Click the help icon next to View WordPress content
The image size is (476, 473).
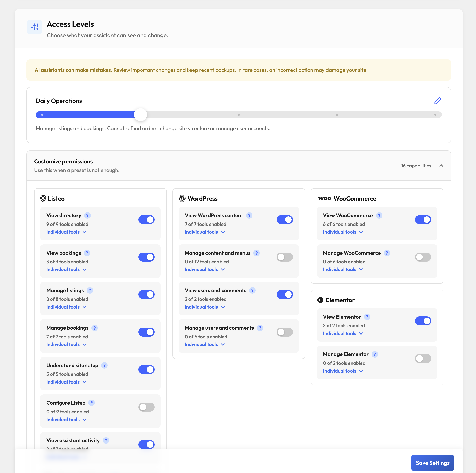point(249,215)
